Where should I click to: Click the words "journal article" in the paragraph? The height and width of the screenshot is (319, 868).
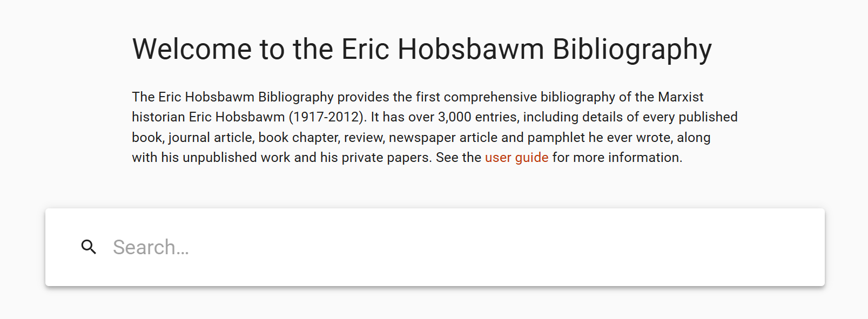210,138
